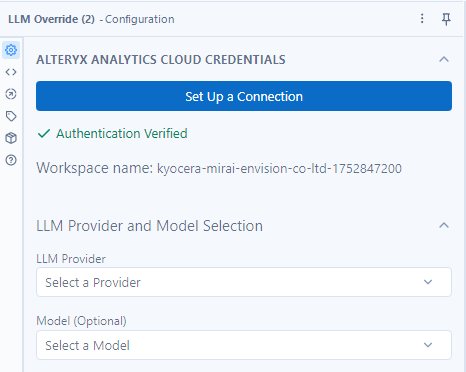Click the Authentication Verified status text
466x372 pixels.
122,134
